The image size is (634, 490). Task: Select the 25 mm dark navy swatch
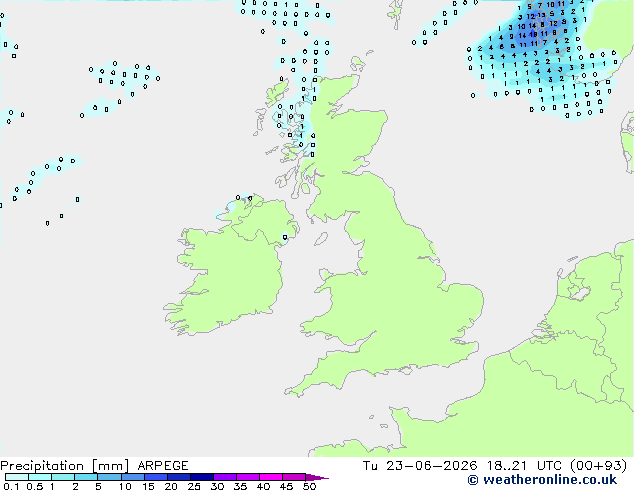click(202, 477)
